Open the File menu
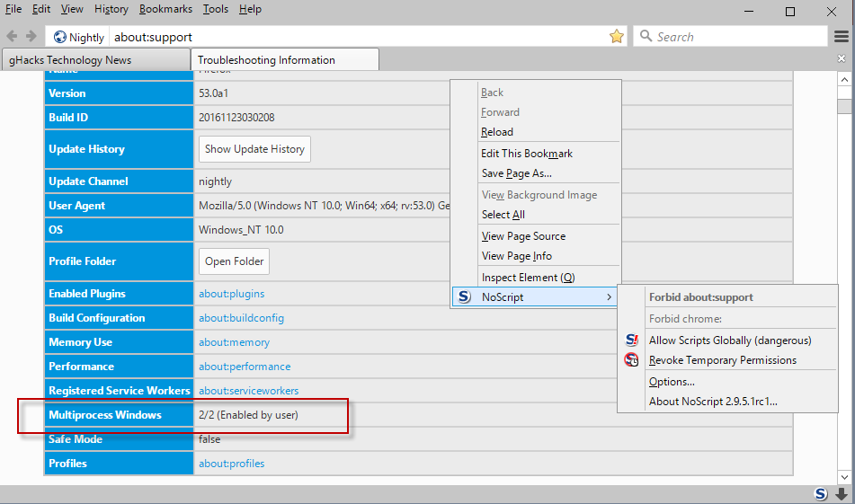Image resolution: width=855 pixels, height=504 pixels. click(x=13, y=9)
